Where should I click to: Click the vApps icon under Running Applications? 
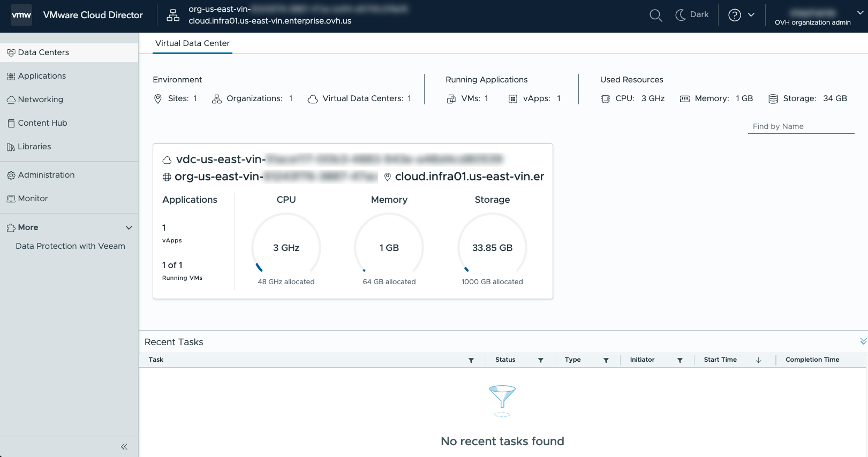[x=513, y=99]
